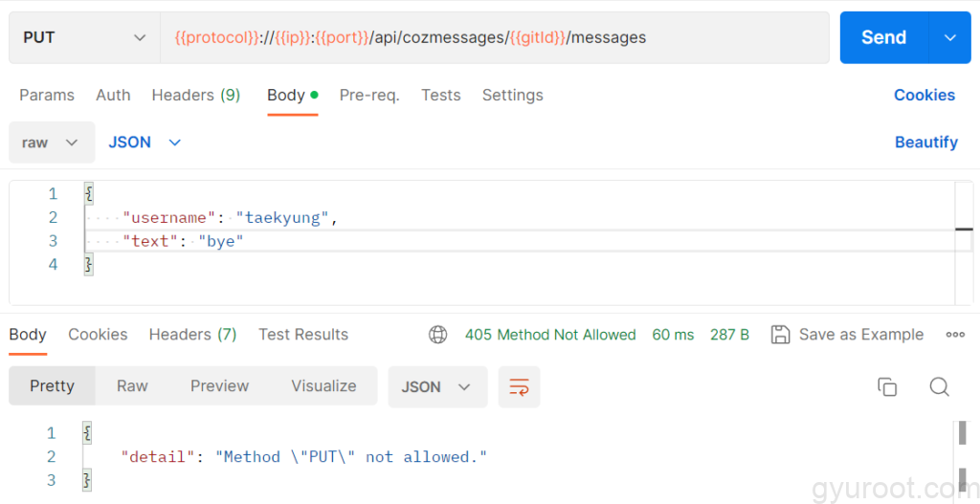Copy the response body with copy icon
The image size is (980, 504).
point(887,386)
